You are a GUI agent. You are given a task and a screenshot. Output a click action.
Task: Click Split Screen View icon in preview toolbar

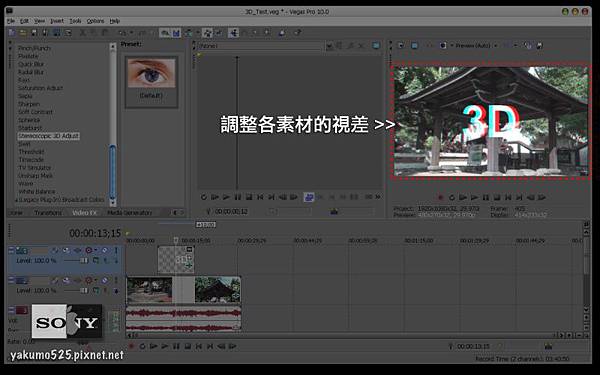coord(443,46)
